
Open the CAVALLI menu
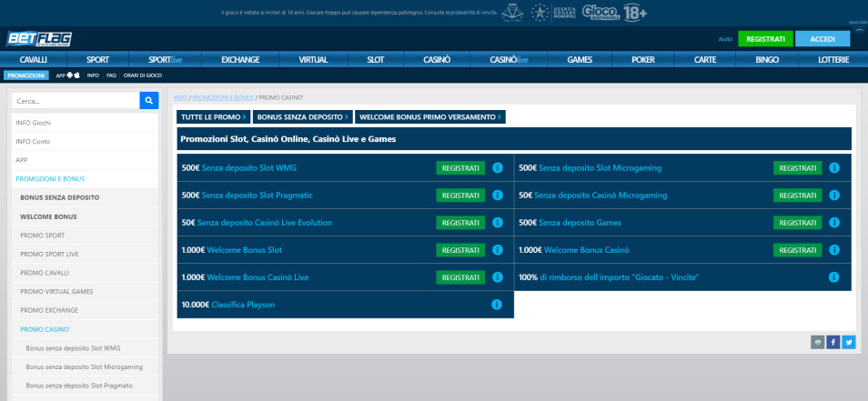tap(34, 60)
